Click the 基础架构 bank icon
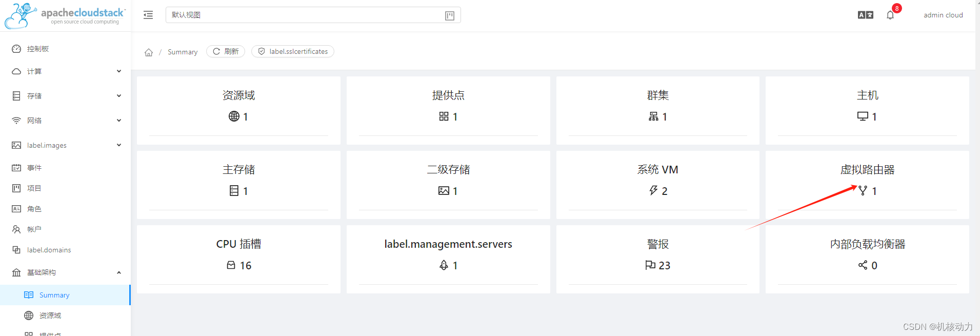 (x=16, y=272)
